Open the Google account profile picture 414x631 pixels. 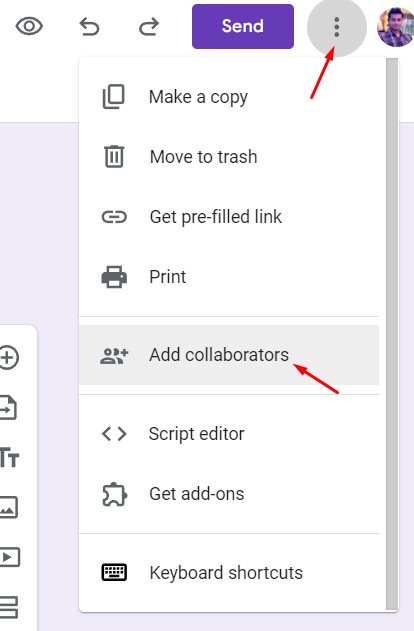click(395, 27)
